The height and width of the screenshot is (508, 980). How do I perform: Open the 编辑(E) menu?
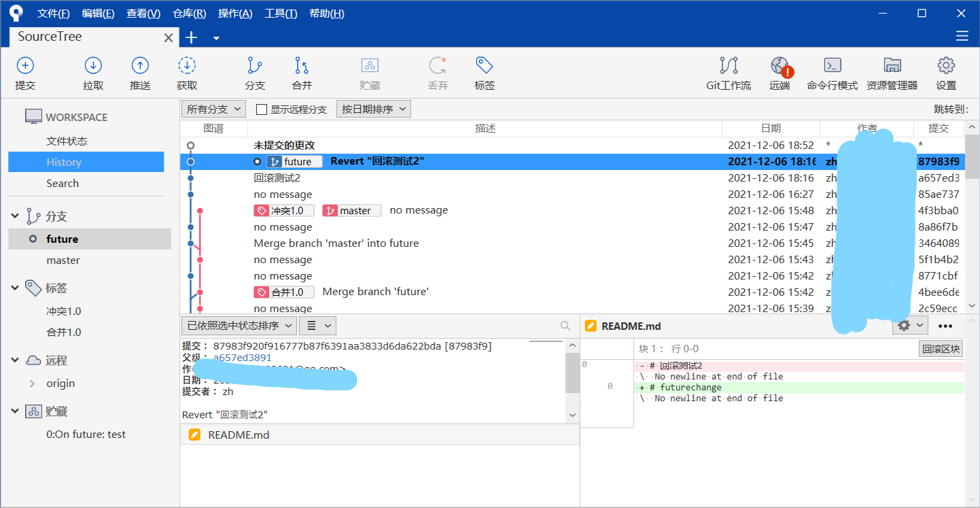pos(98,14)
